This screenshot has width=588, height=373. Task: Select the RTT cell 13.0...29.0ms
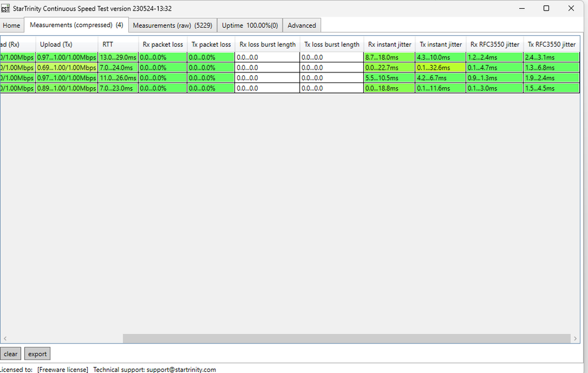coord(118,57)
